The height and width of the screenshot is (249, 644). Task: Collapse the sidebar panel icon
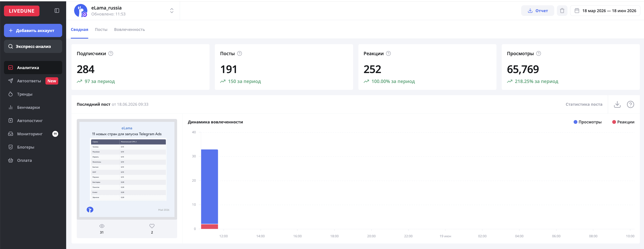coord(57,11)
